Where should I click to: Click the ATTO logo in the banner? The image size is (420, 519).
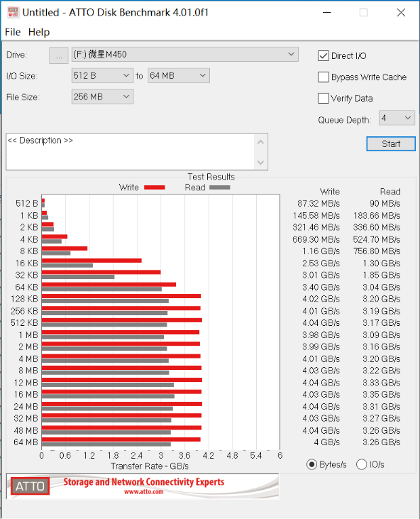pyautogui.click(x=30, y=486)
